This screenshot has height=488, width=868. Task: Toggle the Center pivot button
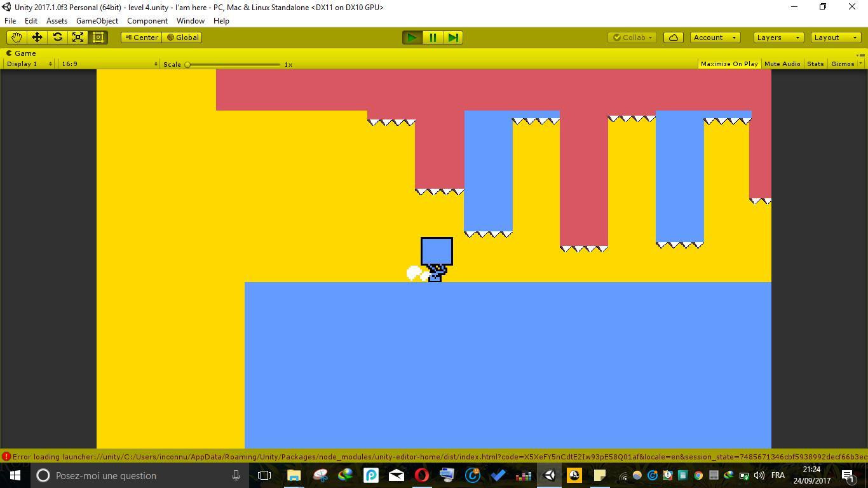(x=142, y=37)
